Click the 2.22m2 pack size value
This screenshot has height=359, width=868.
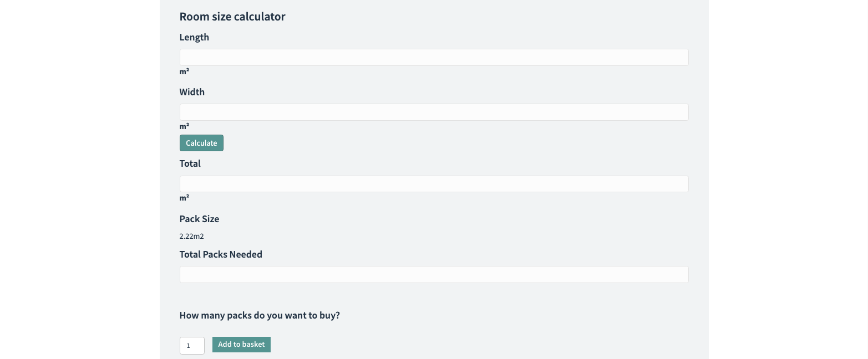(191, 237)
